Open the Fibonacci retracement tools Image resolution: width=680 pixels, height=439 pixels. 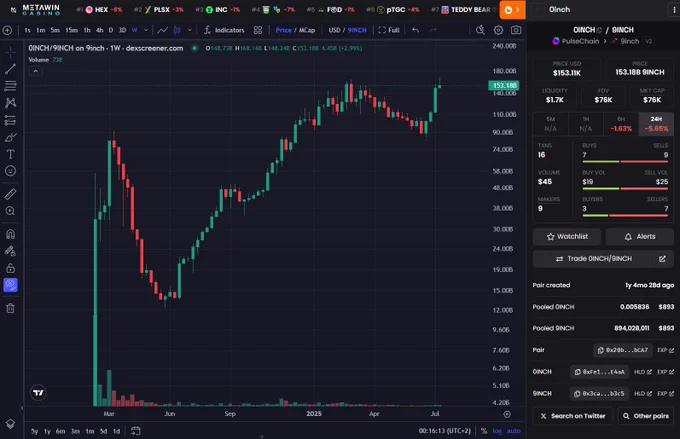pos(10,86)
